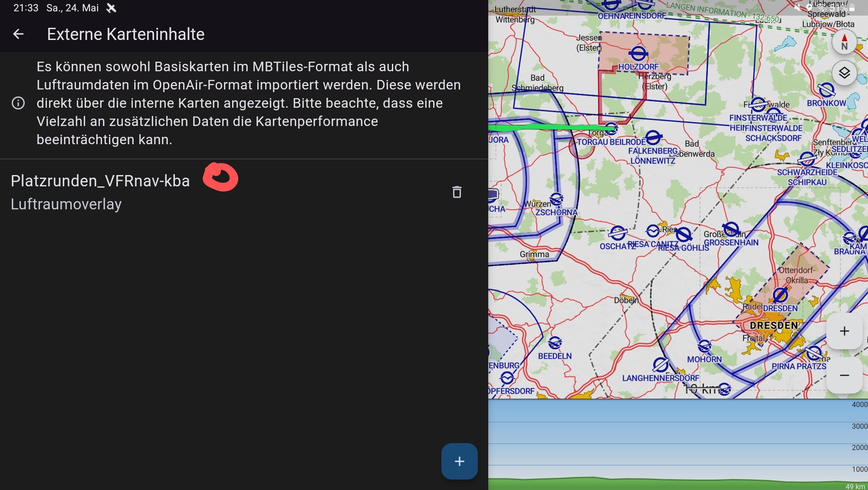Tap the Langhennersdorf airfield marker
This screenshot has width=868, height=490.
click(x=661, y=365)
